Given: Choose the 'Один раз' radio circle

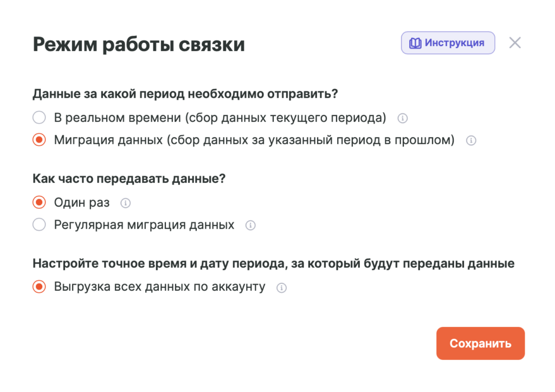Looking at the screenshot, I should pos(39,203).
